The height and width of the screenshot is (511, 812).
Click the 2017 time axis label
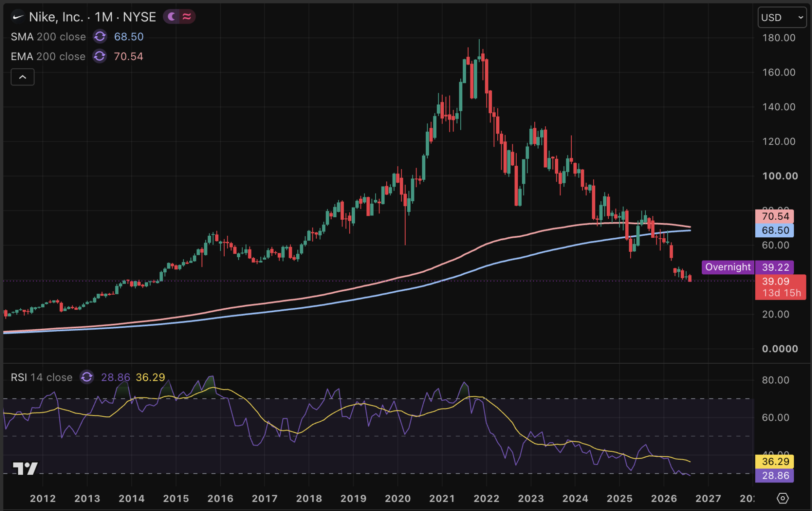265,498
